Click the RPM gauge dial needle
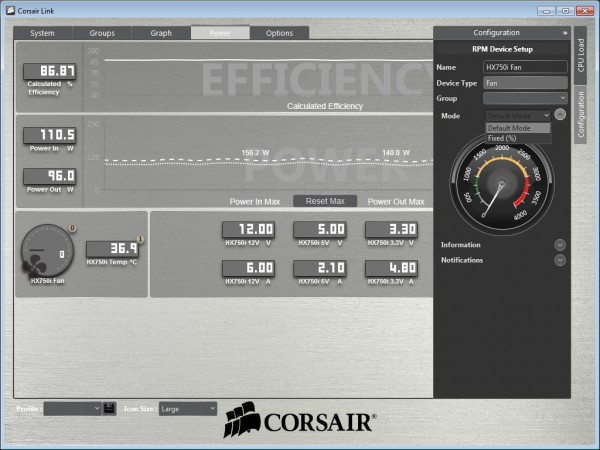The height and width of the screenshot is (450, 600). (493, 199)
